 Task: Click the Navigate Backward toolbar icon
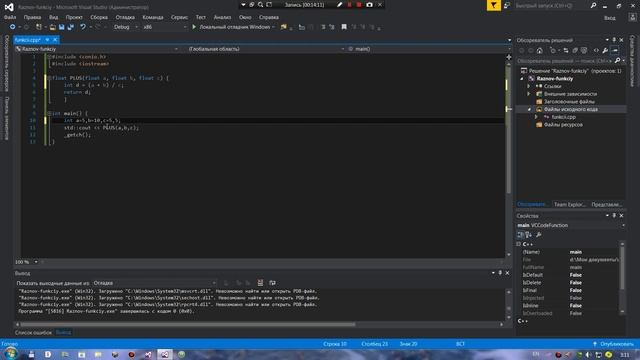tap(12, 27)
